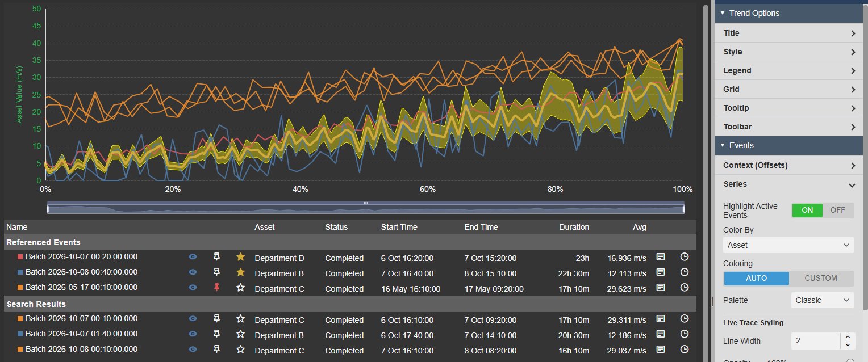Expand Context (Offsets) settings

pyautogui.click(x=789, y=165)
